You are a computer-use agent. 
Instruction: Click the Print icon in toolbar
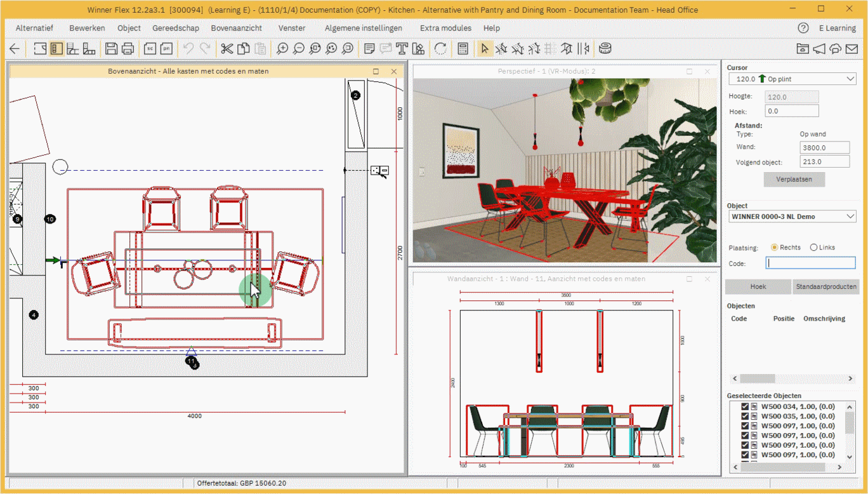click(x=128, y=49)
